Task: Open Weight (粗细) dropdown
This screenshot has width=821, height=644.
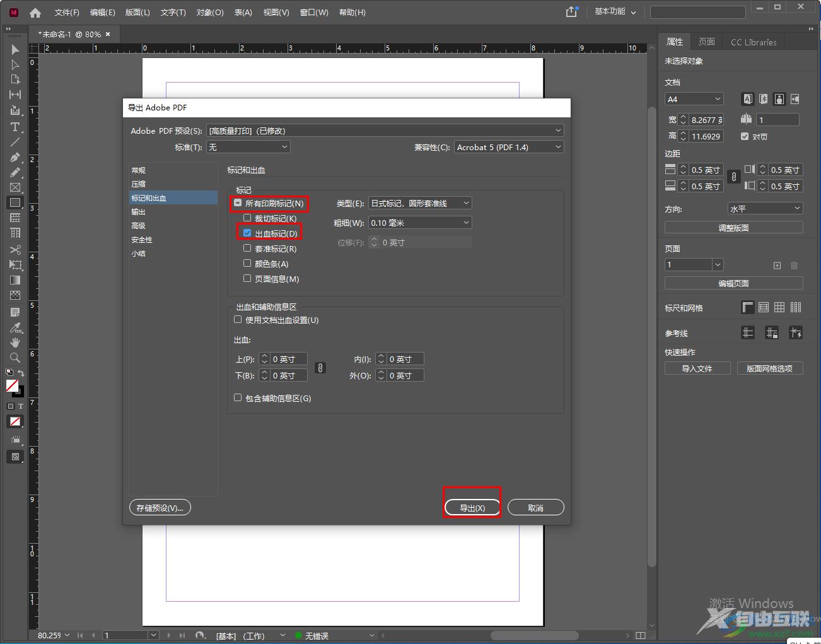Action: pos(420,223)
